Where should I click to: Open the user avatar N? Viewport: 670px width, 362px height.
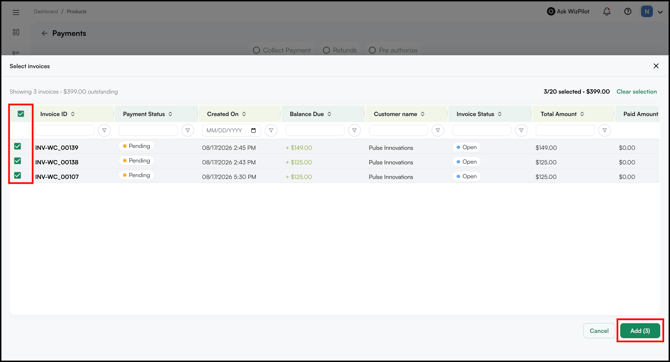(646, 12)
